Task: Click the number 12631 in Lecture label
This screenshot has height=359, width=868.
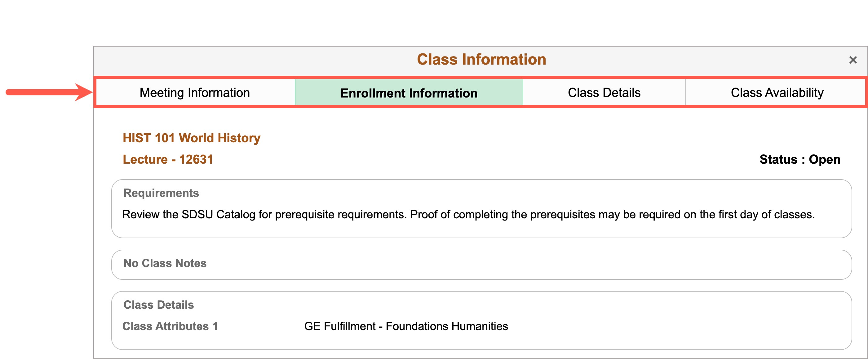Action: pyautogui.click(x=196, y=159)
